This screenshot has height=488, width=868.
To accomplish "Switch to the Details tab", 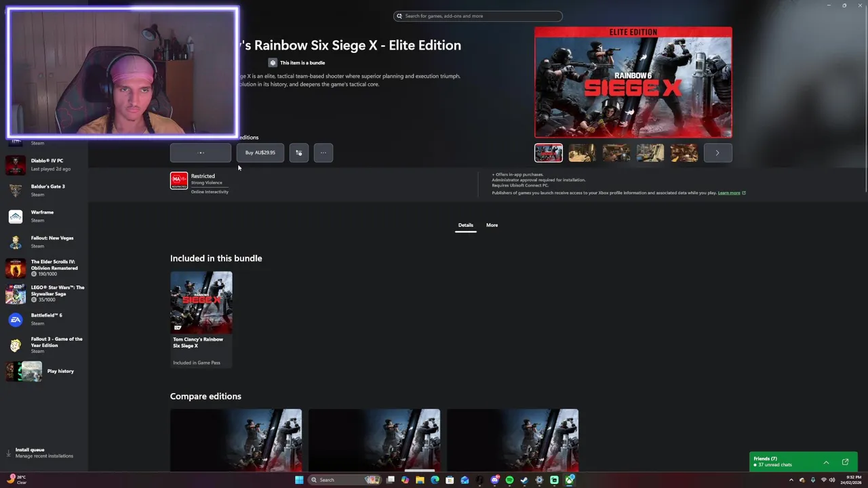I will tap(465, 225).
